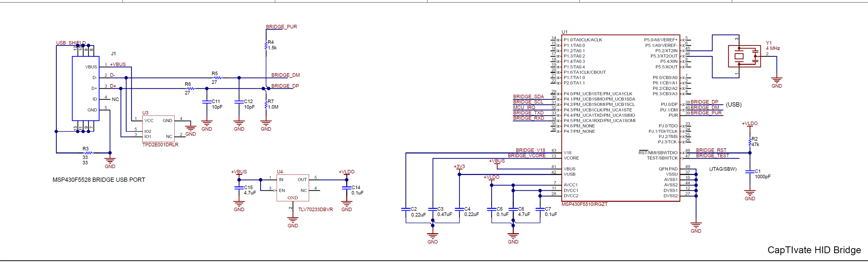Image resolution: width=868 pixels, height=262 pixels.
Task: Select the EN pin on U4
Action: tap(282, 191)
